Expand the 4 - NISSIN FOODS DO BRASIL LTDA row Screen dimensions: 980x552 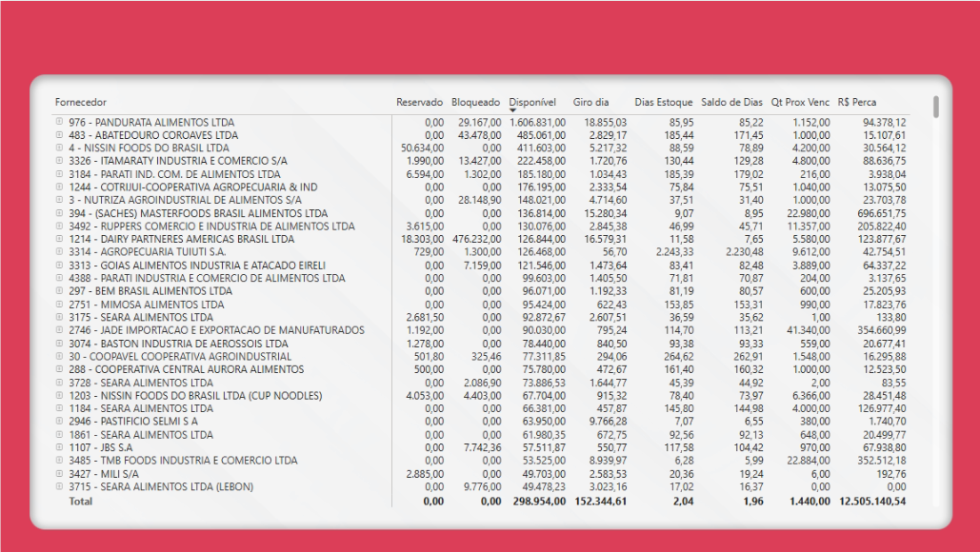point(59,148)
